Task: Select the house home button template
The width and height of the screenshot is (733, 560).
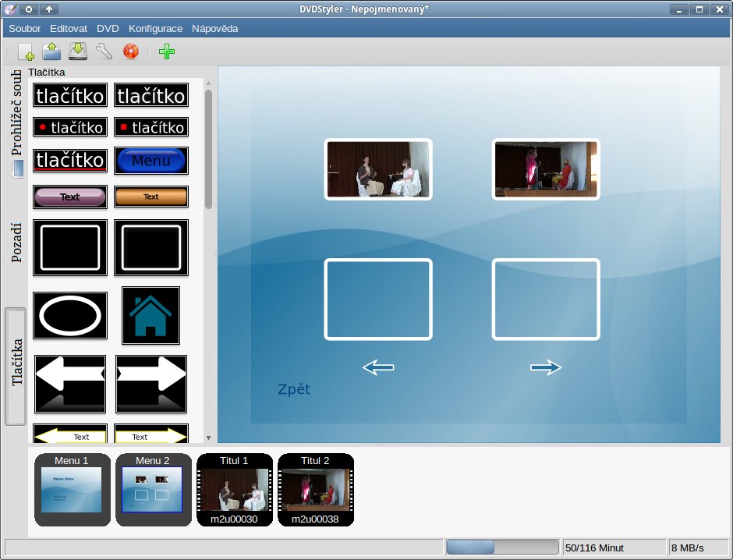Action: [x=150, y=315]
